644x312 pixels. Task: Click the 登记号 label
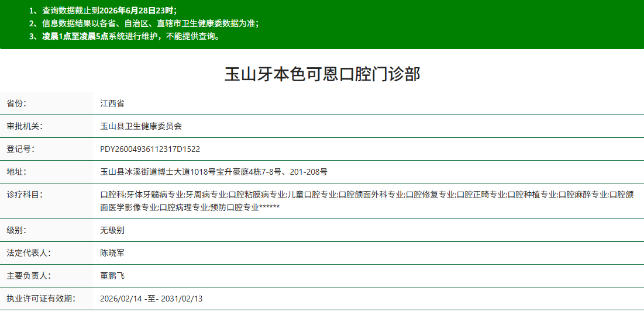point(20,149)
